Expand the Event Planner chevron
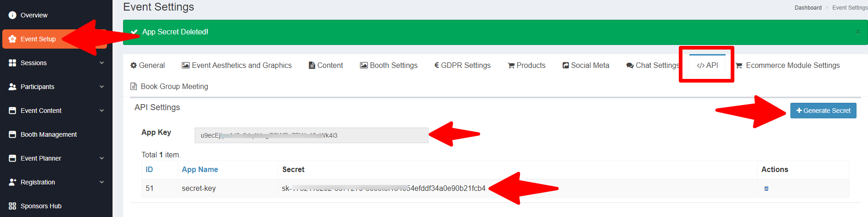This screenshot has width=868, height=217. click(x=102, y=158)
